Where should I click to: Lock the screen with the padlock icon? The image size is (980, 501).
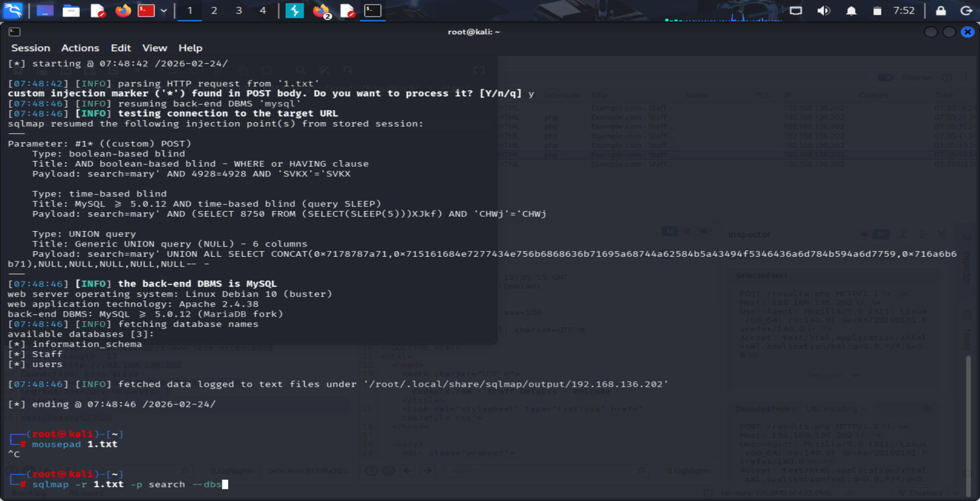[941, 10]
